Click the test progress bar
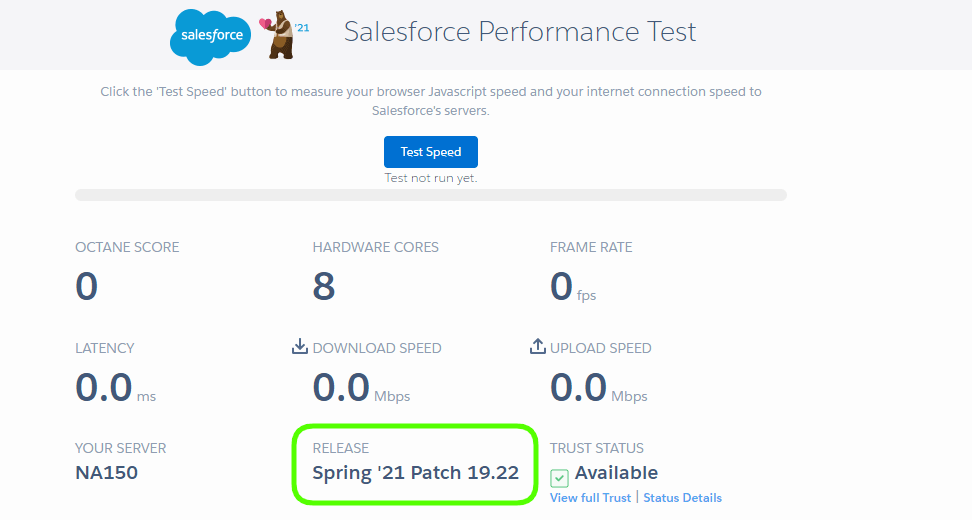 (430, 194)
